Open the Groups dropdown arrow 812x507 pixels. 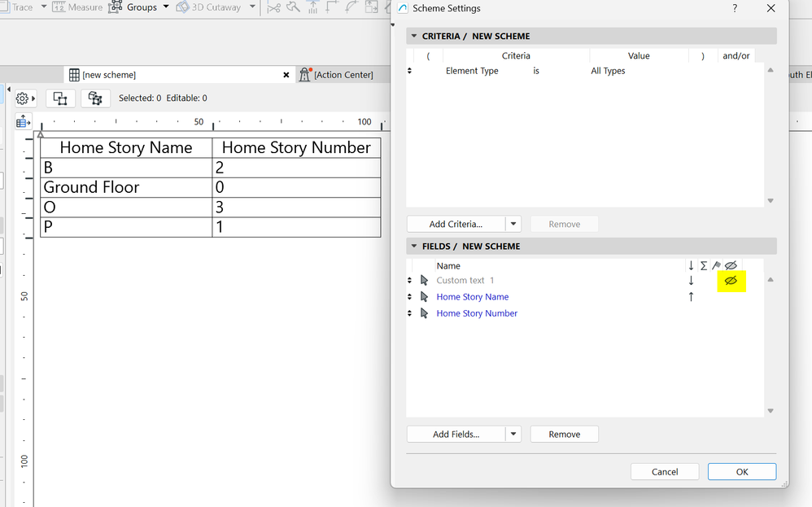166,7
